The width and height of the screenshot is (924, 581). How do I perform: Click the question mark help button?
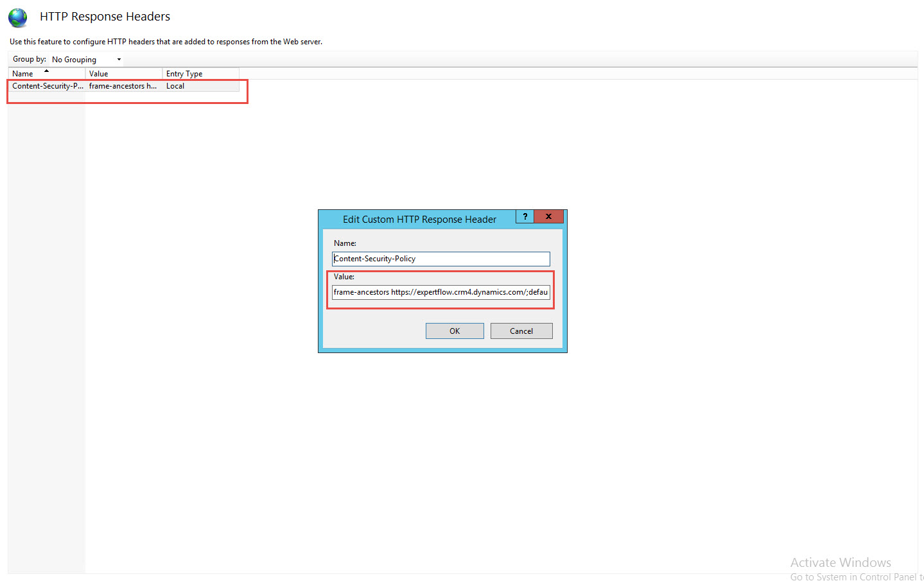525,216
